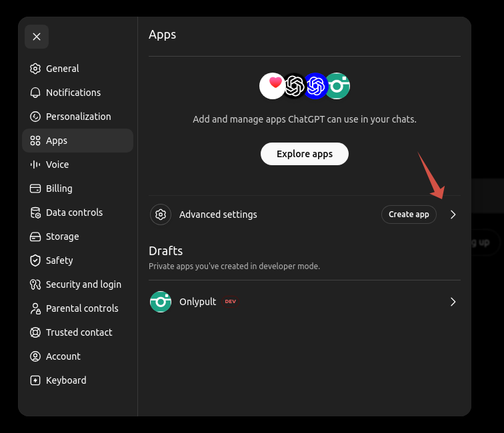Click the blue ChatGPT logo app icon
This screenshot has width=504, height=433.
coord(315,86)
